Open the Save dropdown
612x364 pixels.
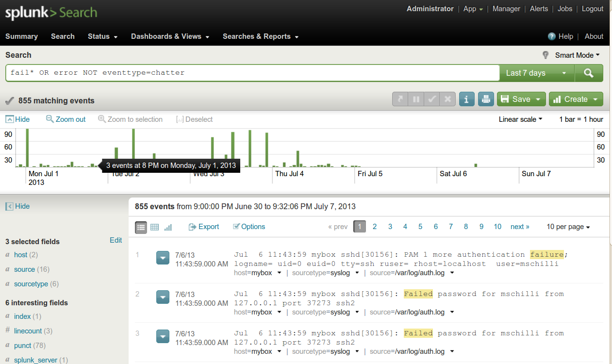(521, 99)
